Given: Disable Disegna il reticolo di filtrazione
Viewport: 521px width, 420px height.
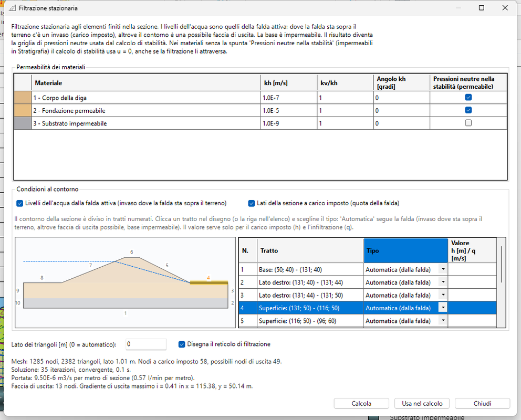Looking at the screenshot, I should tap(182, 344).
